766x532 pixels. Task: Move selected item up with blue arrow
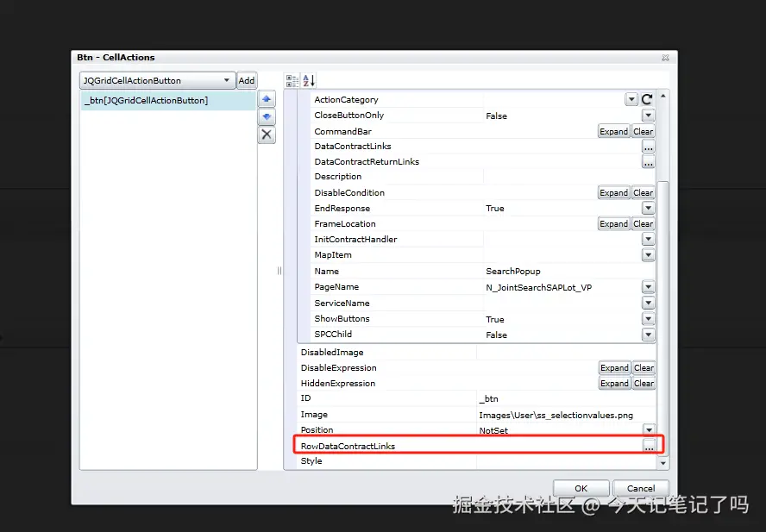click(267, 99)
